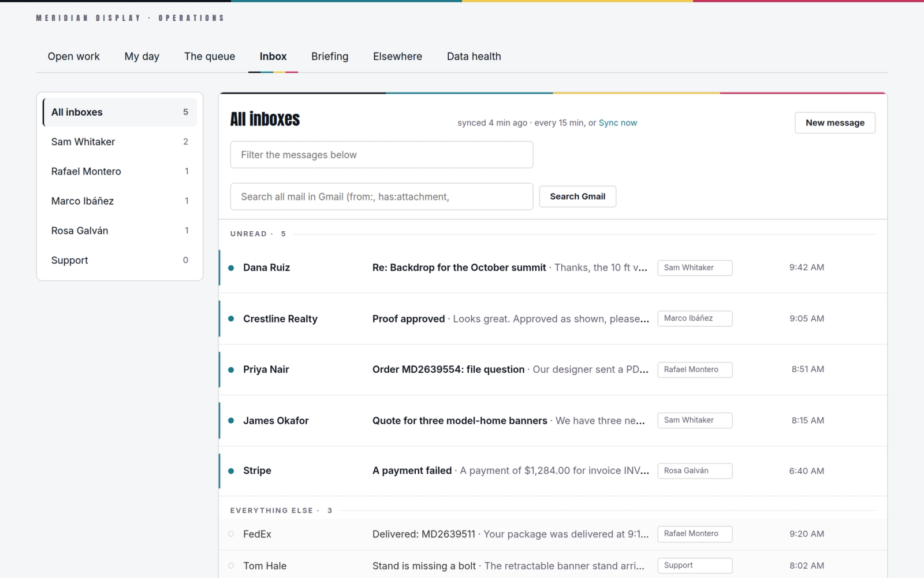Click the unread dot beside James Okafor

(231, 420)
